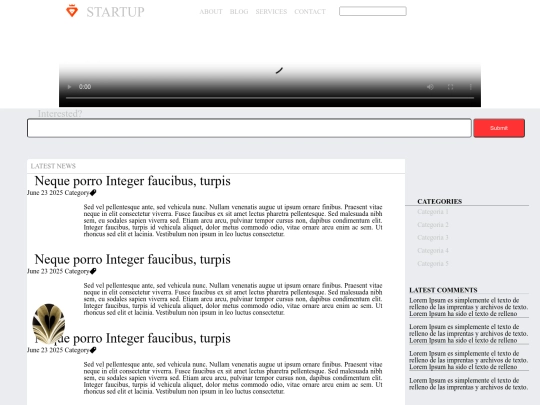
Task: Select Categoria 4 in Categories
Action: (433, 250)
